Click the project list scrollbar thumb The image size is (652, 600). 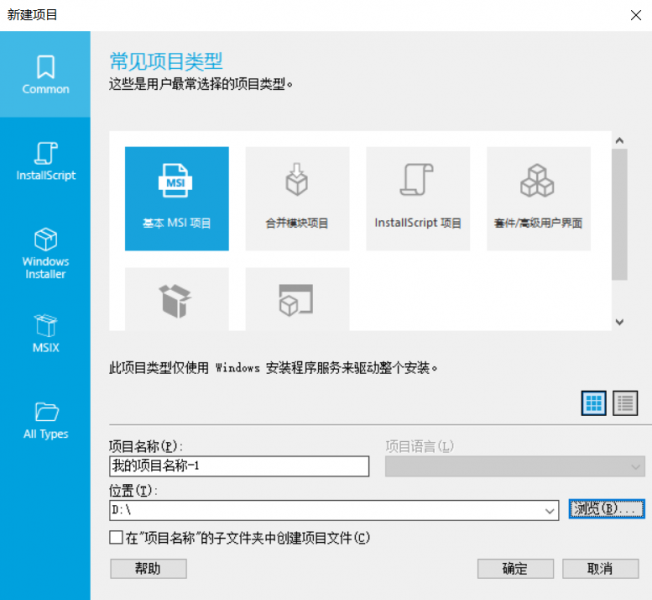pos(620,215)
